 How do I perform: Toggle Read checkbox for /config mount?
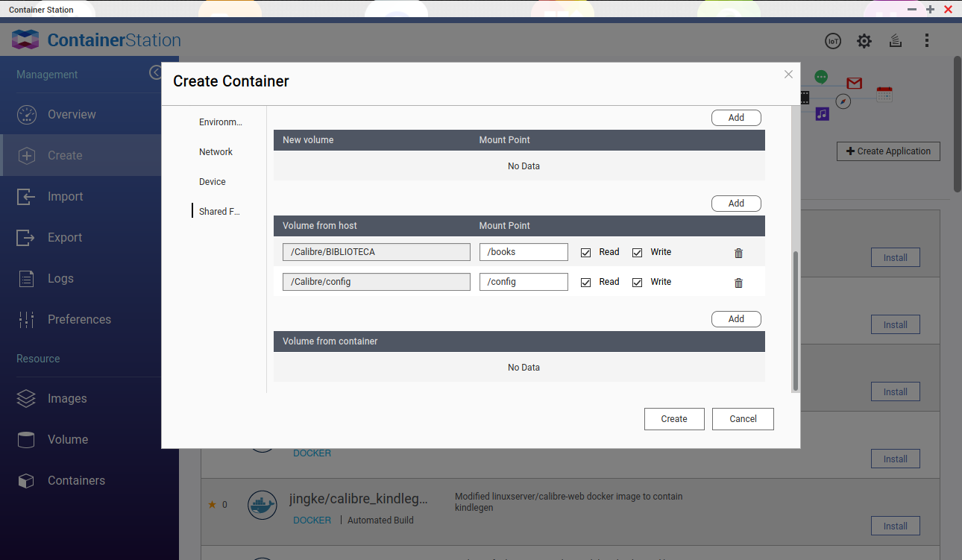(x=585, y=283)
